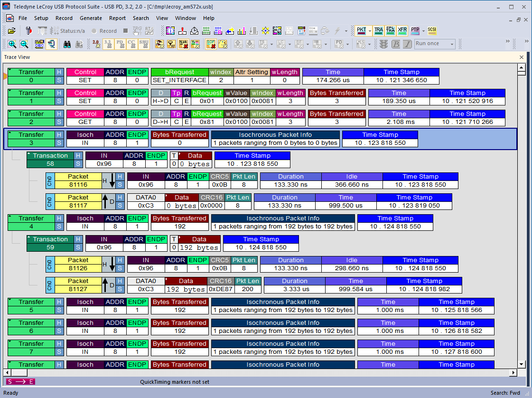The image size is (532, 398).
Task: Click the 0xDE87 CRC16 value
Action: coord(221,289)
